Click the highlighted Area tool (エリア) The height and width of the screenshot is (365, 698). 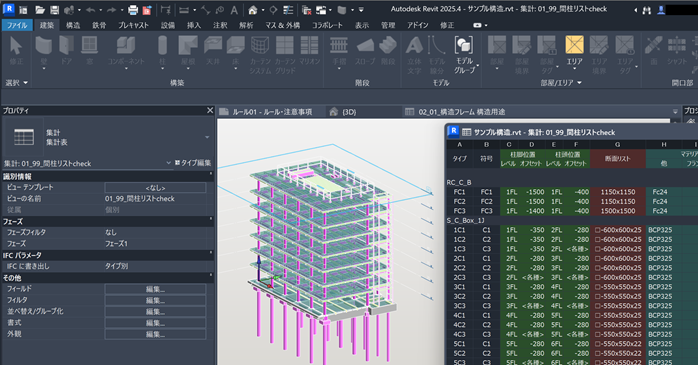(x=574, y=52)
